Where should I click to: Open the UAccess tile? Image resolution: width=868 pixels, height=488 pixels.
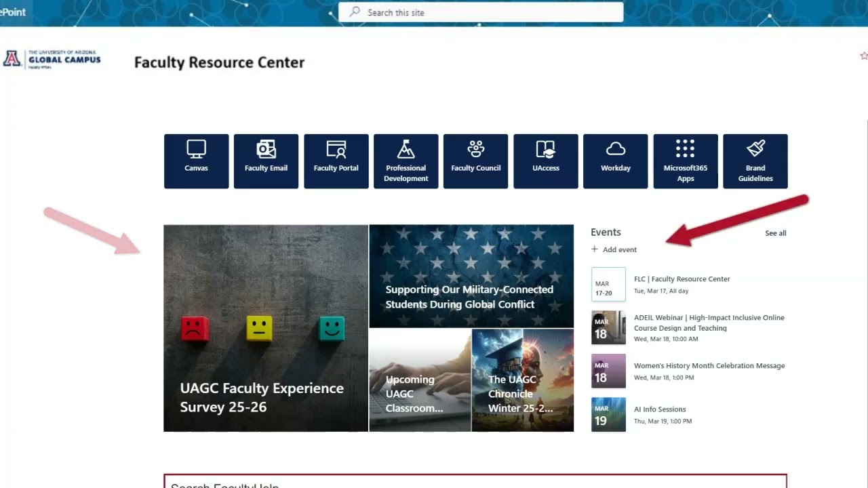pyautogui.click(x=545, y=161)
